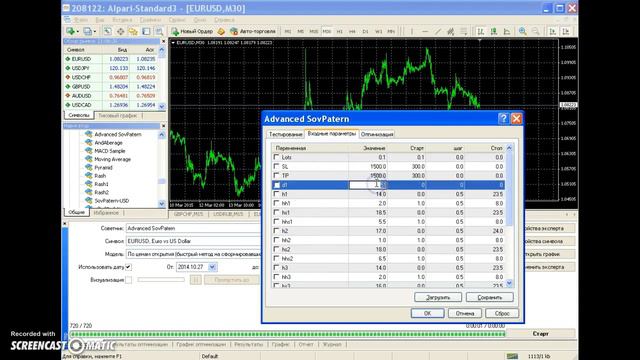Toggle the Авто-торговля button

click(x=253, y=31)
